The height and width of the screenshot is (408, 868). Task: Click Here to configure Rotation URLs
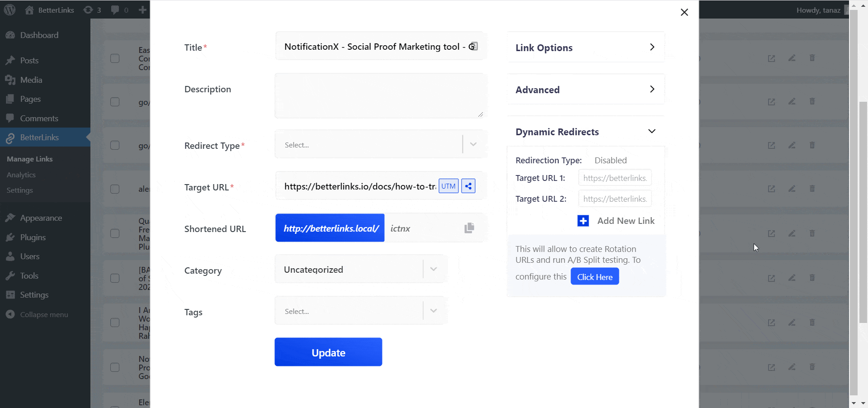click(x=594, y=276)
